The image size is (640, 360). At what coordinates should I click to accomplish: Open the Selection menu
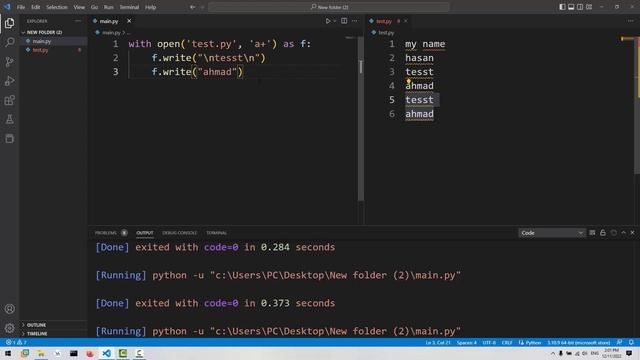(x=56, y=7)
